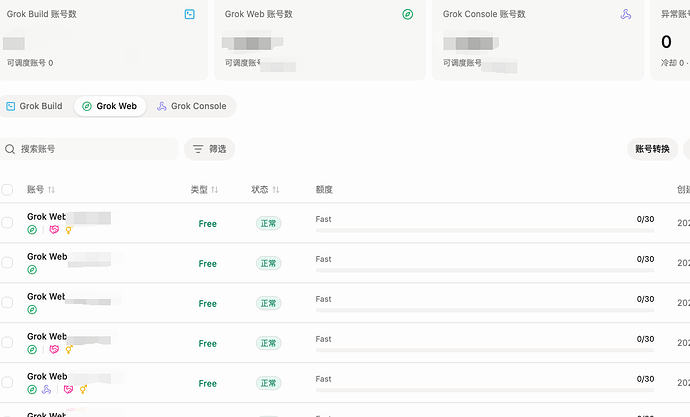
Task: Click the Fast quota bar in first row
Action: point(485,230)
